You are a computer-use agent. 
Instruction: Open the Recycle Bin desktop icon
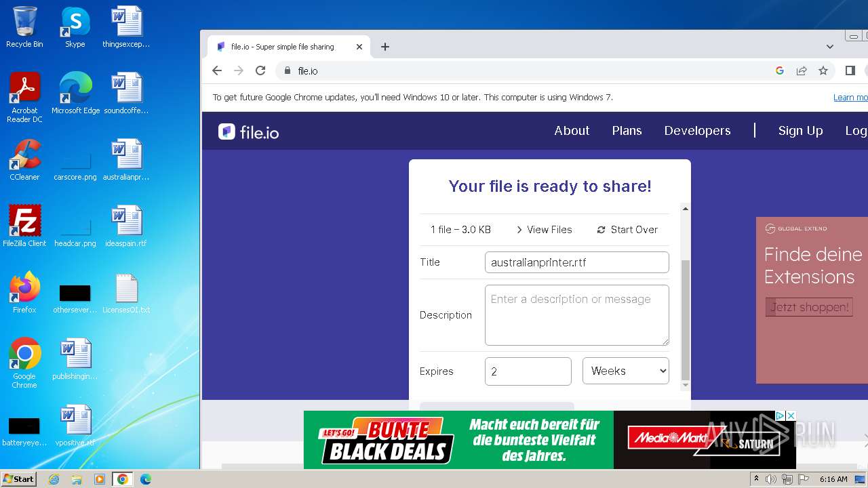tap(24, 27)
